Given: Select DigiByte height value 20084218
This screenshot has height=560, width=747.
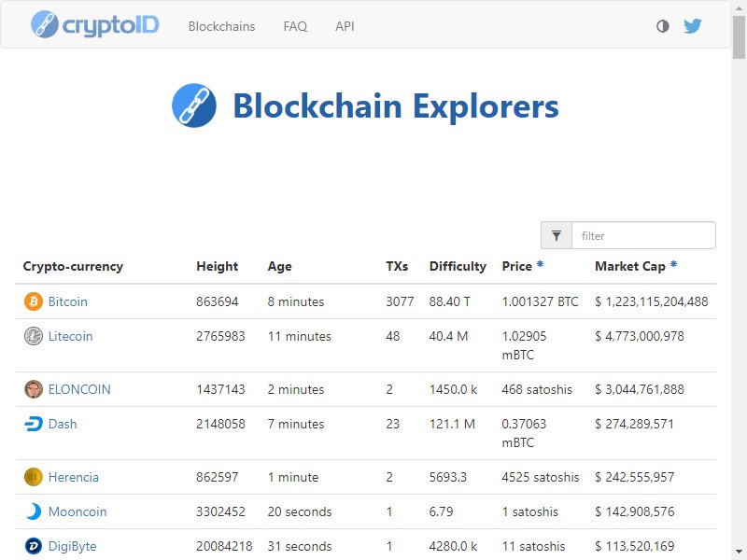Looking at the screenshot, I should [x=224, y=546].
